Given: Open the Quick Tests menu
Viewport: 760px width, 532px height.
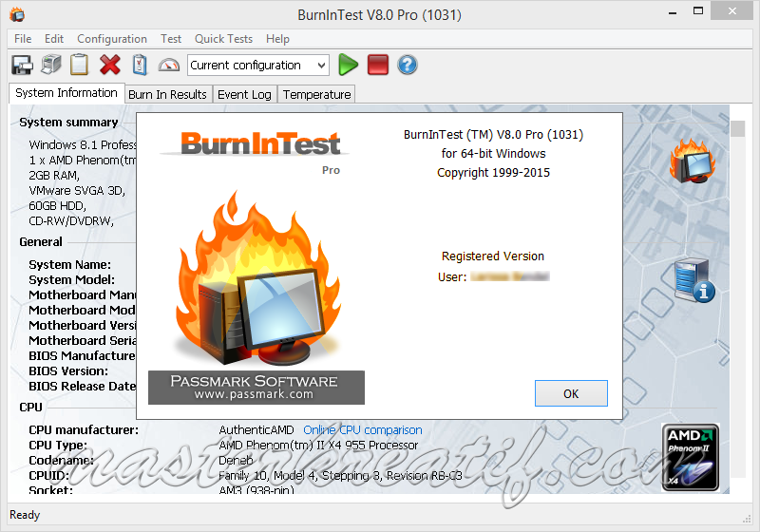Looking at the screenshot, I should (223, 39).
